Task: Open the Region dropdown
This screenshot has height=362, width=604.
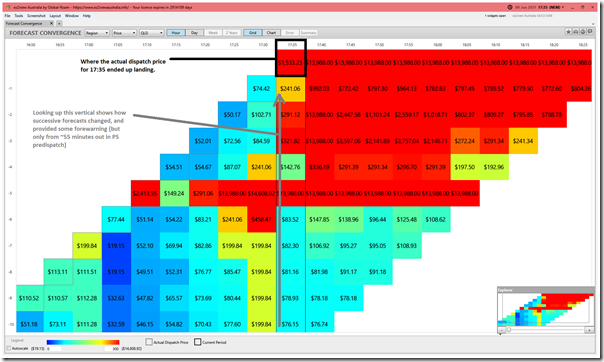Action: pos(97,33)
